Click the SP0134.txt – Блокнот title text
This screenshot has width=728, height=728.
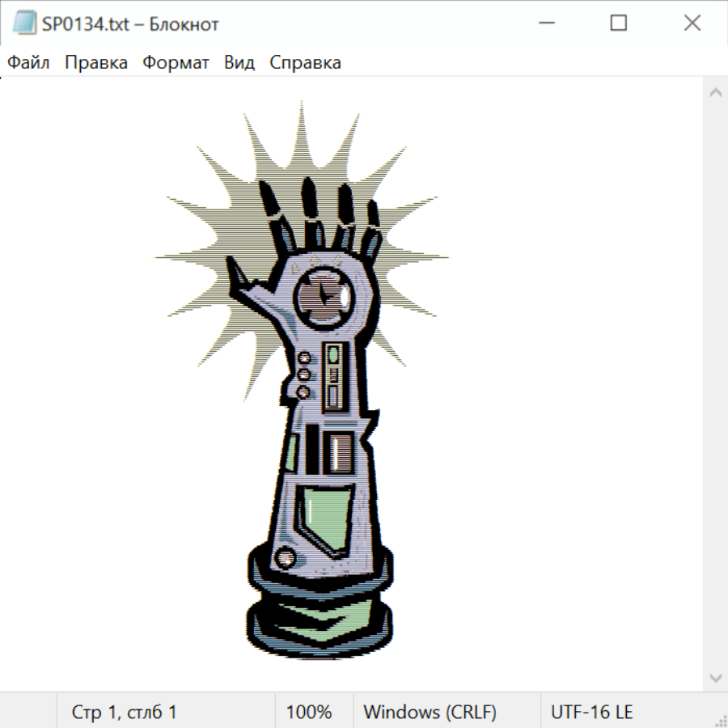click(x=130, y=24)
